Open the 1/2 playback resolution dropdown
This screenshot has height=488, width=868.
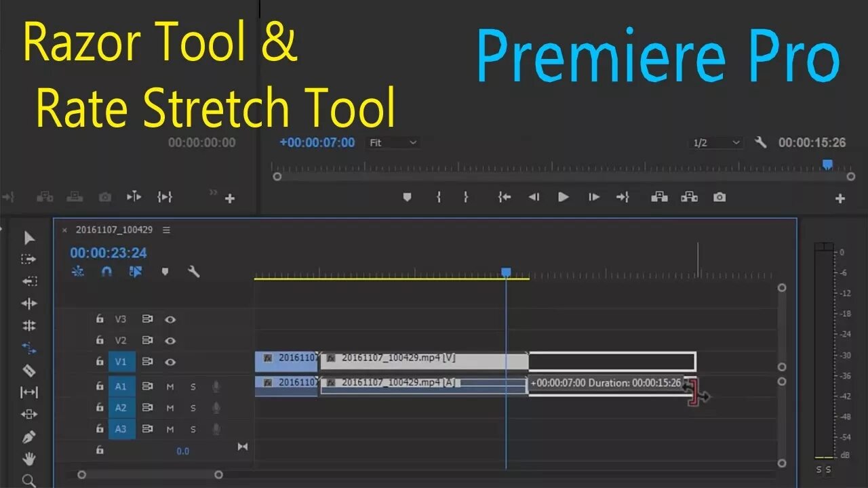pos(717,142)
